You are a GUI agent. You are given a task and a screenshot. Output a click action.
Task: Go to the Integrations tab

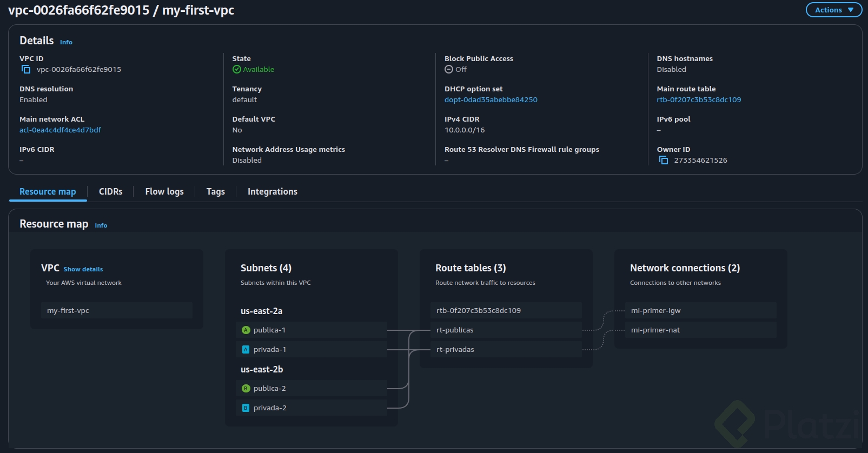(x=272, y=191)
